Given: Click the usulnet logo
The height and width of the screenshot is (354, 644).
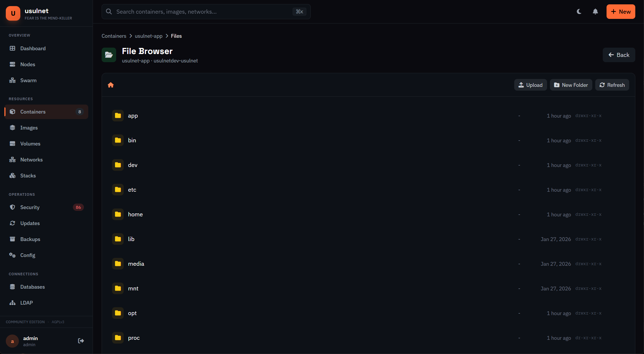Looking at the screenshot, I should [x=13, y=13].
